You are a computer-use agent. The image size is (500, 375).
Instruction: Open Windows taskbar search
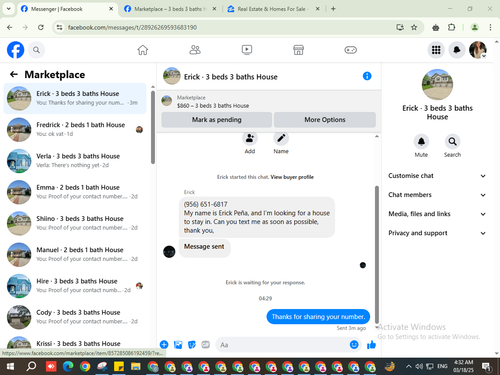[31, 367]
